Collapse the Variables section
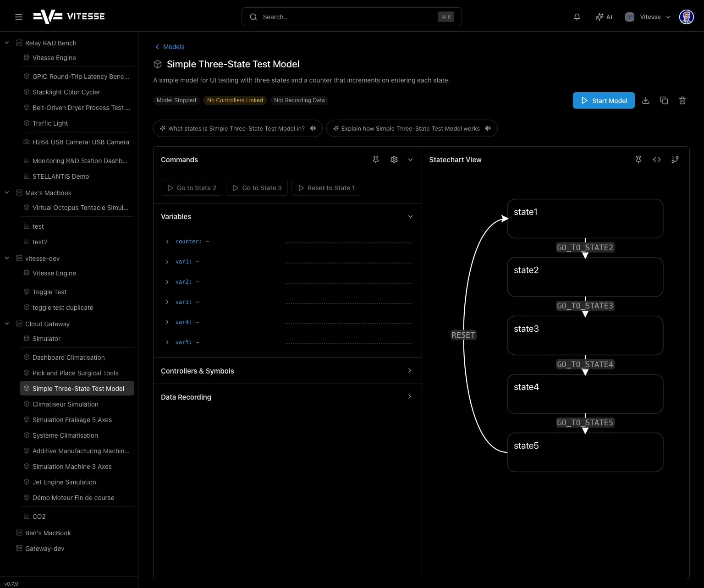The height and width of the screenshot is (588, 704). [411, 216]
